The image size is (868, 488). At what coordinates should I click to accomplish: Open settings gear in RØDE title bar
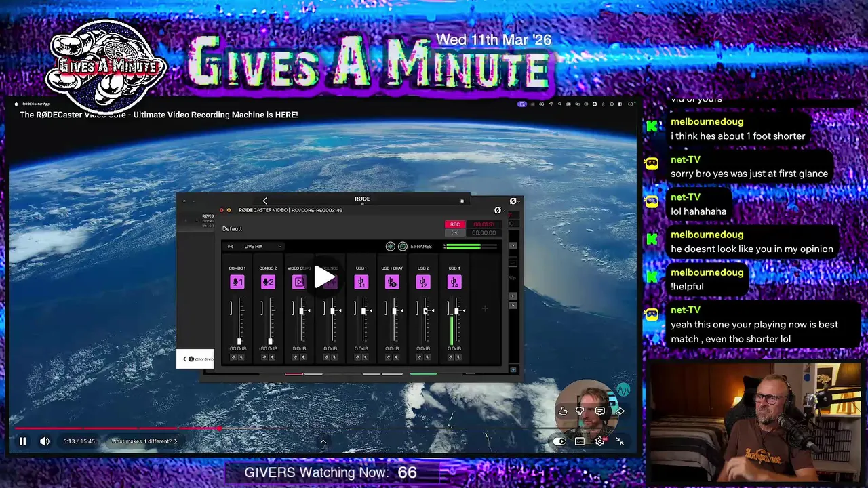click(x=462, y=201)
